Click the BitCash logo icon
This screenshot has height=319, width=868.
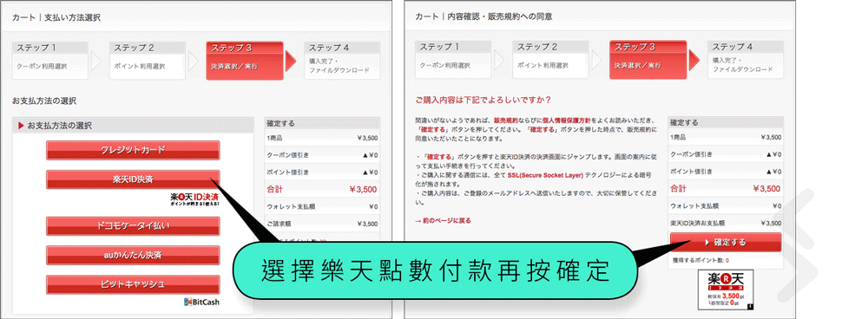coord(201,302)
